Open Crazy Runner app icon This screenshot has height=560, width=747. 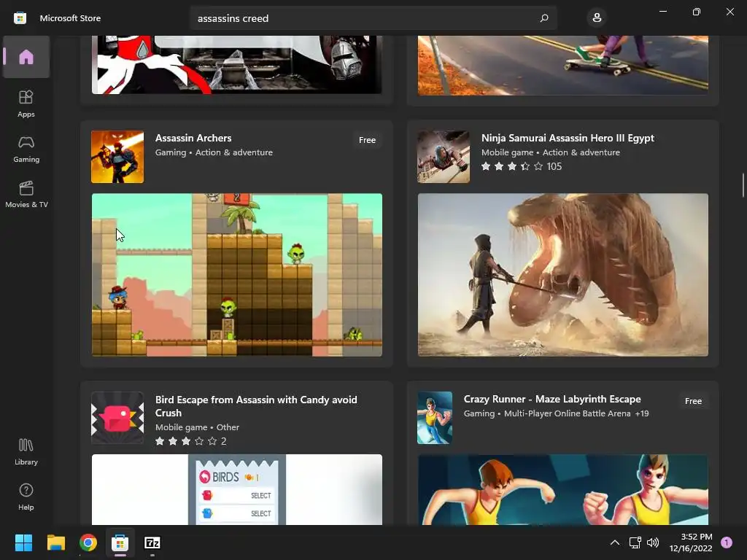[x=435, y=418]
